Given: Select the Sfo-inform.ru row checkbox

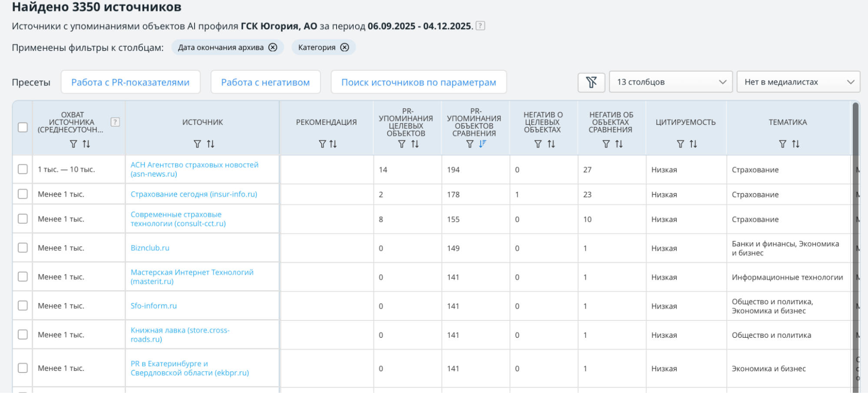Looking at the screenshot, I should 23,306.
